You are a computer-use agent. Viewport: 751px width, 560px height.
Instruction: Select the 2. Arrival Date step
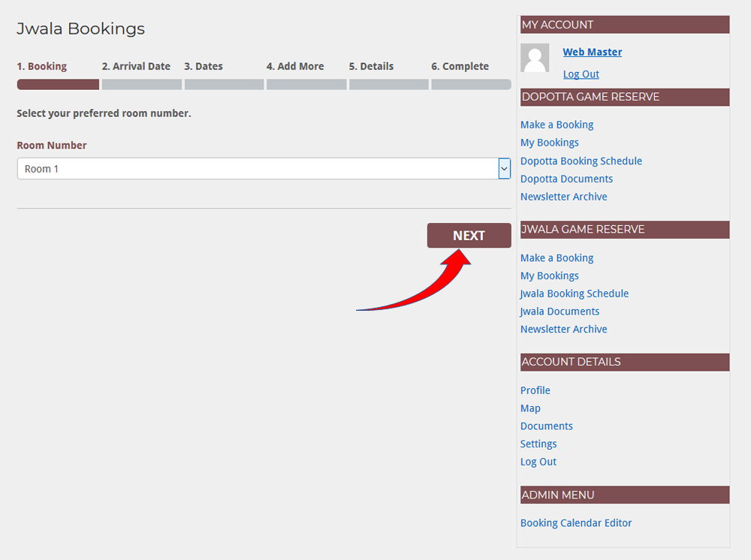(x=136, y=66)
